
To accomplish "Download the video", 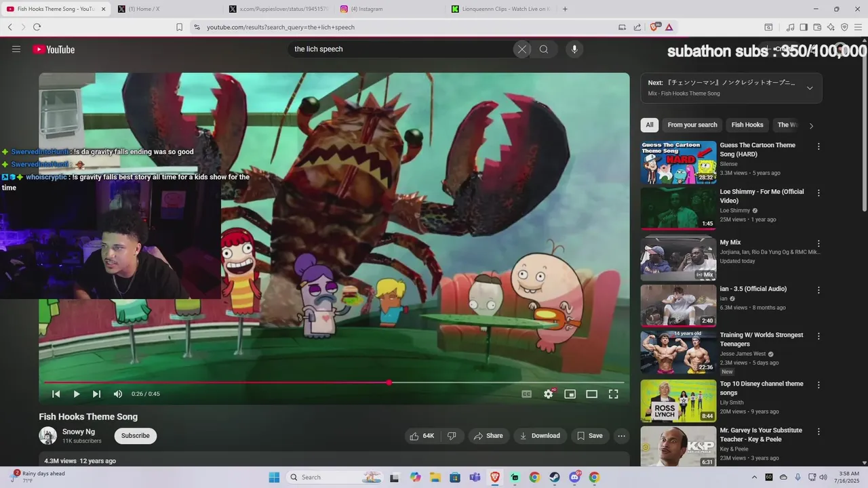I will (540, 436).
